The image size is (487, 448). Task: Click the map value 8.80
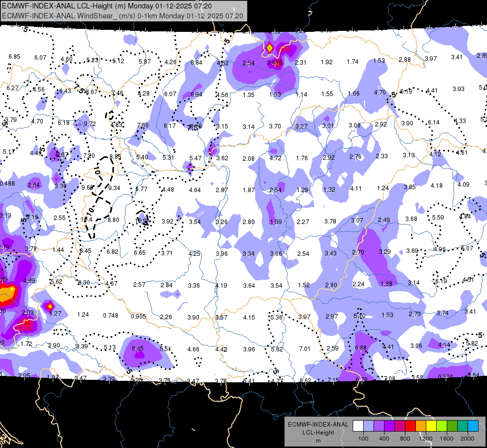(x=113, y=220)
